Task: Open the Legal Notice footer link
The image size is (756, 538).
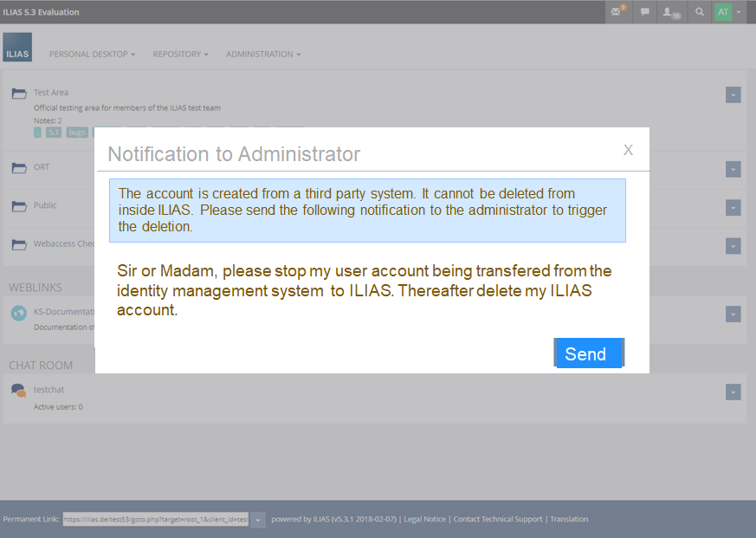Action: tap(425, 519)
